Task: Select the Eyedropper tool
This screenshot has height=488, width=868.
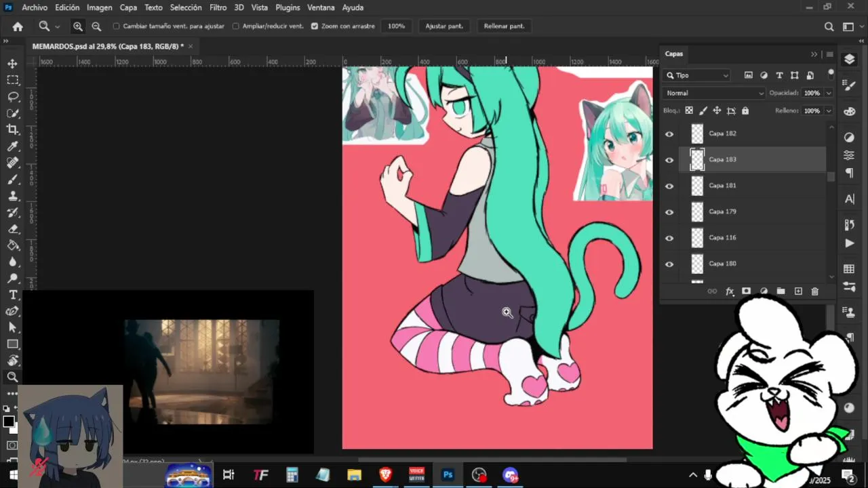Action: click(x=13, y=146)
